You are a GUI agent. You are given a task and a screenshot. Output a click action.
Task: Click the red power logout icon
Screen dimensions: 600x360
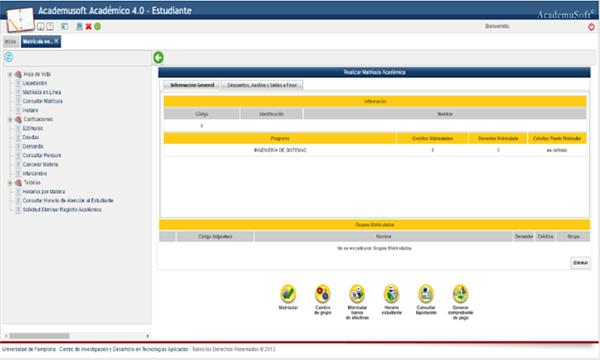tap(591, 27)
